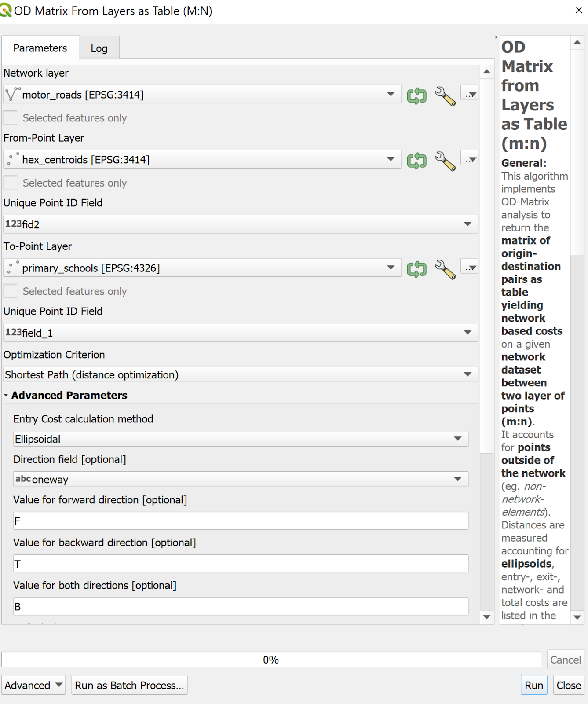This screenshot has height=704, width=588.
Task: Click browse button beside primary_schools layer
Action: (x=470, y=267)
